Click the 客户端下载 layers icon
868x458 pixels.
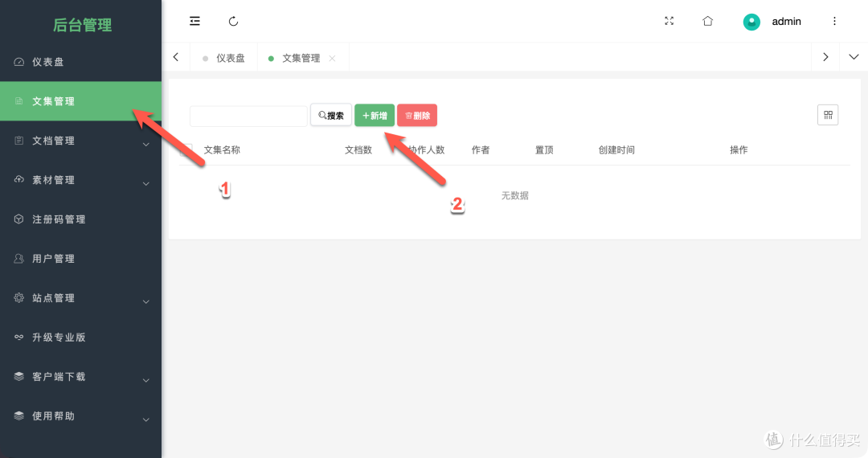(18, 376)
